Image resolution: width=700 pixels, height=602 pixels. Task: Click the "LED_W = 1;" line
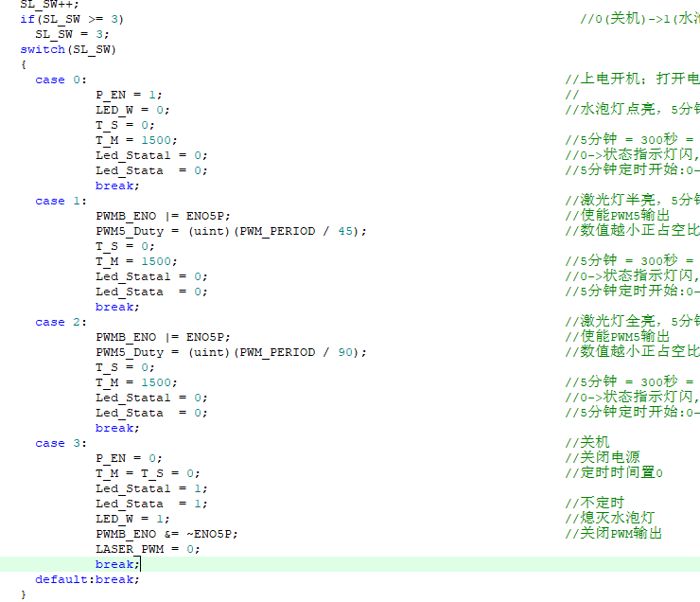coord(132,519)
